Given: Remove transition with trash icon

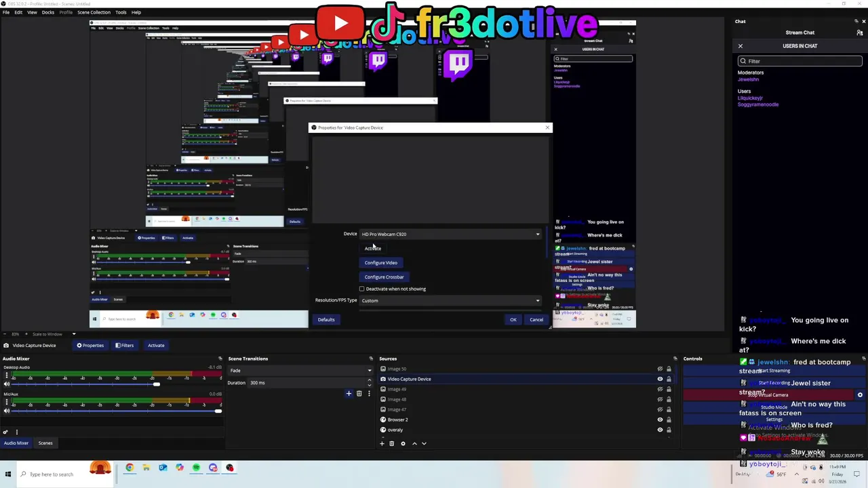Looking at the screenshot, I should [359, 393].
